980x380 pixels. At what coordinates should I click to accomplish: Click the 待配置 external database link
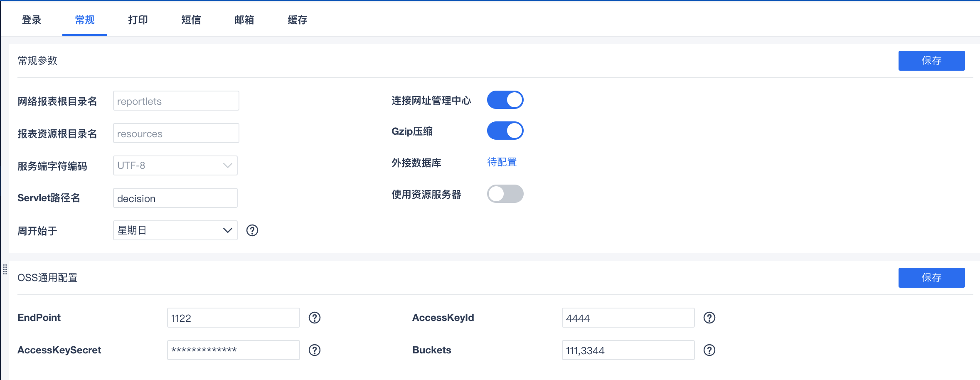[502, 162]
